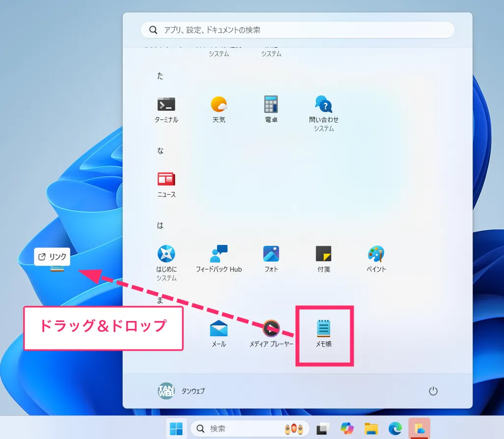The height and width of the screenshot is (439, 504).
Task: Open the Mail app (メール)
Action: [219, 334]
